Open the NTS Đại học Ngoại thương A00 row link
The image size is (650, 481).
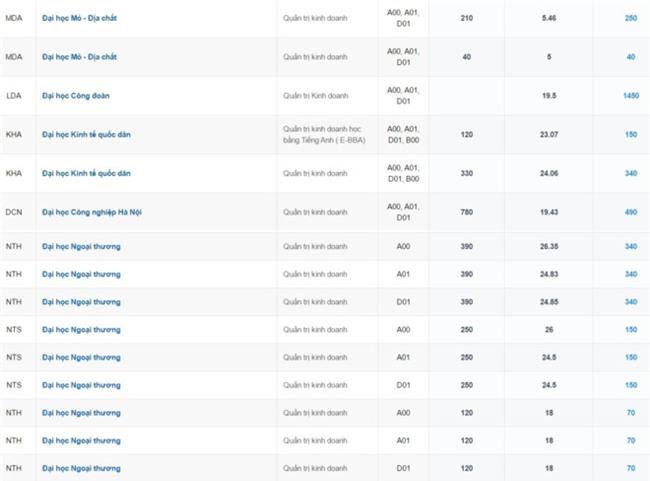82,329
